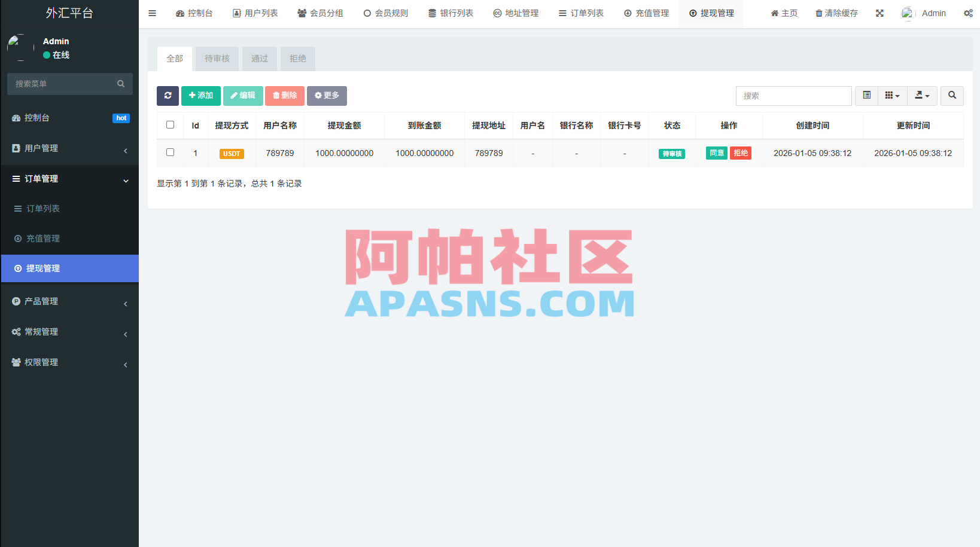Click the 编辑 button
Screen dimensions: 980x547
coord(243,96)
